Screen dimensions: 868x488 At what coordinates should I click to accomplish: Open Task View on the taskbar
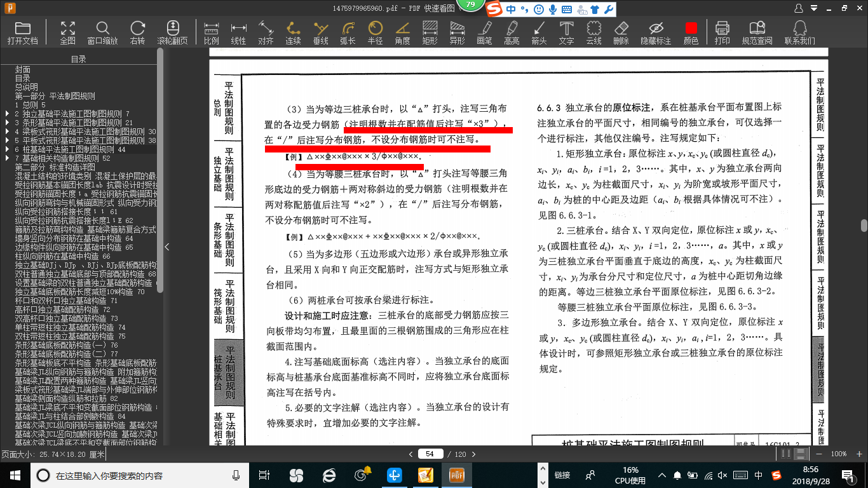click(264, 475)
